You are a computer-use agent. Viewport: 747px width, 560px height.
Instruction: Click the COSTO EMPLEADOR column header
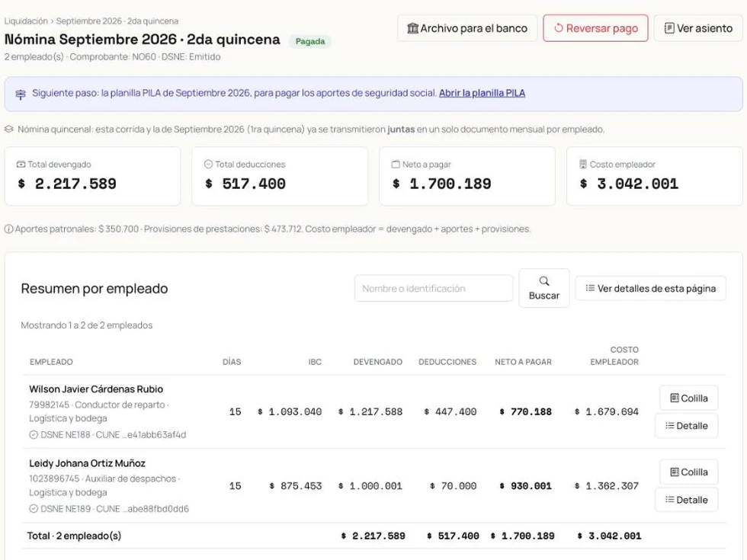614,356
